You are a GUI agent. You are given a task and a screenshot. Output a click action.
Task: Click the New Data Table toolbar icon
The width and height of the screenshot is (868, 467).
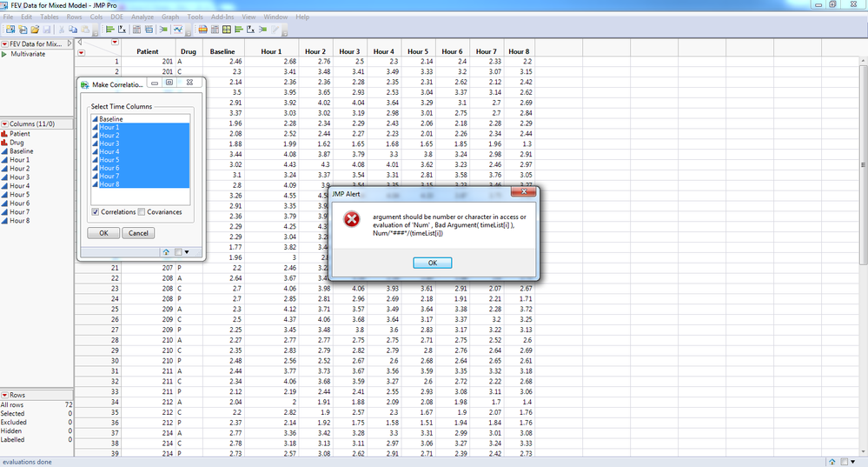[x=10, y=30]
